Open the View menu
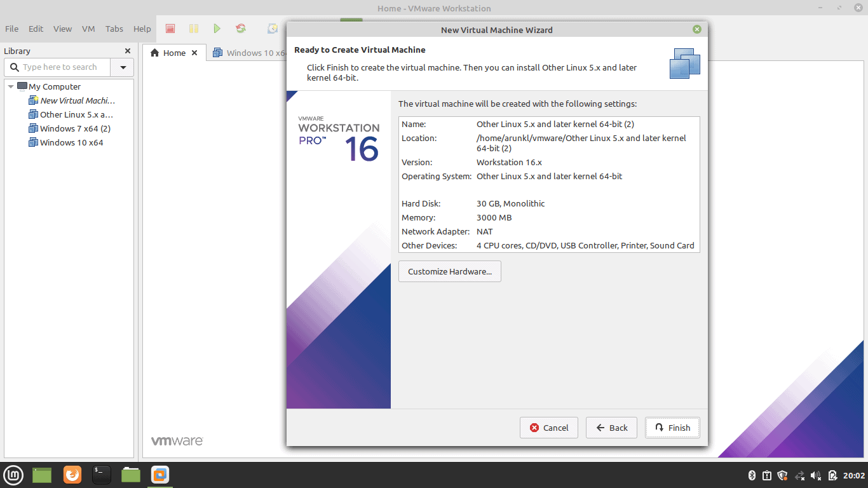 click(62, 29)
